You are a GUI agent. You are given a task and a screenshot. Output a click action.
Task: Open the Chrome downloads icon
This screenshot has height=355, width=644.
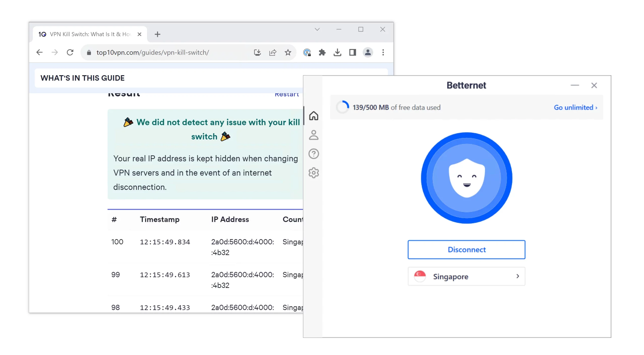(337, 52)
